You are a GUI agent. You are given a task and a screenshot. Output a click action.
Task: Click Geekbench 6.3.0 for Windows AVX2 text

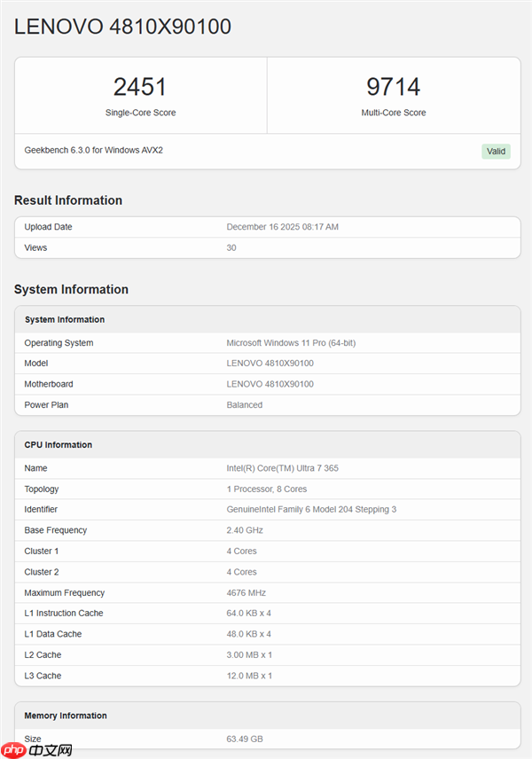click(93, 150)
